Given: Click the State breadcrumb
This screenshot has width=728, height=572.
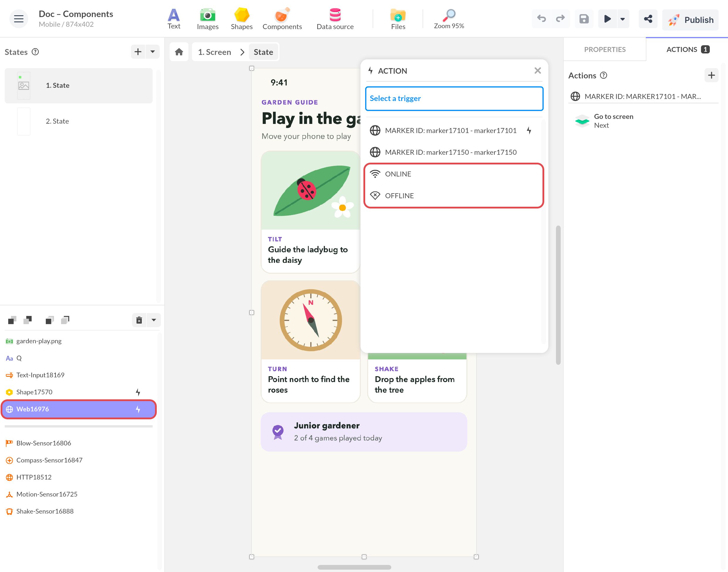Looking at the screenshot, I should tap(263, 52).
